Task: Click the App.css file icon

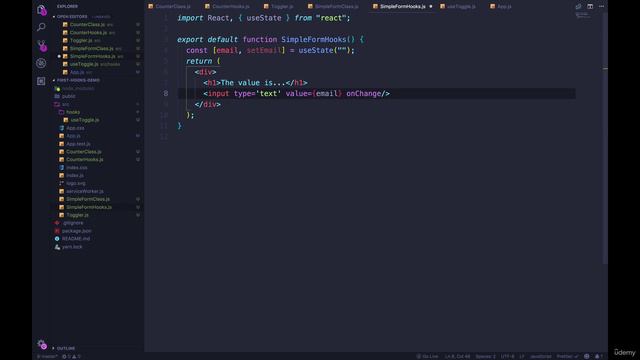Action: 62,128
